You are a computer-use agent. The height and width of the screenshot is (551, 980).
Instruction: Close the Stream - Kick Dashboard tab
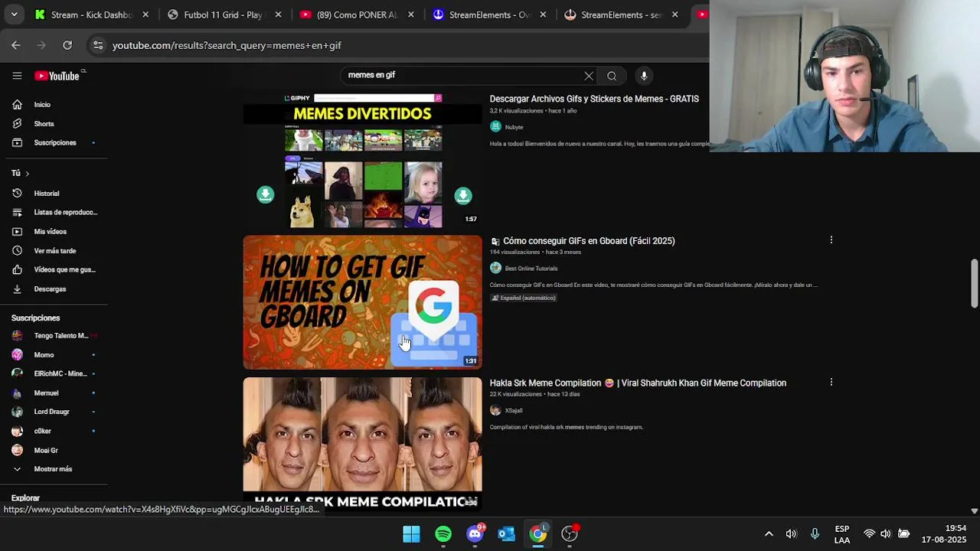click(145, 15)
